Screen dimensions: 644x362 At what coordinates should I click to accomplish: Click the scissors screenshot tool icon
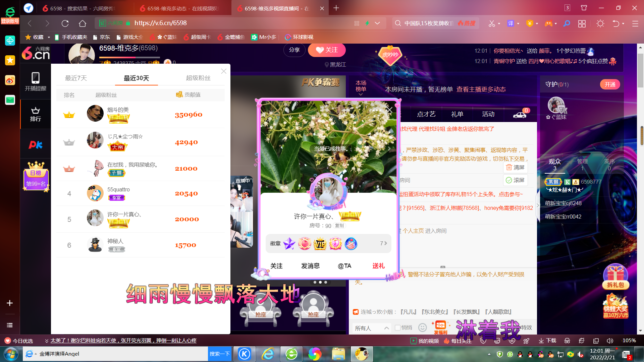pyautogui.click(x=492, y=23)
